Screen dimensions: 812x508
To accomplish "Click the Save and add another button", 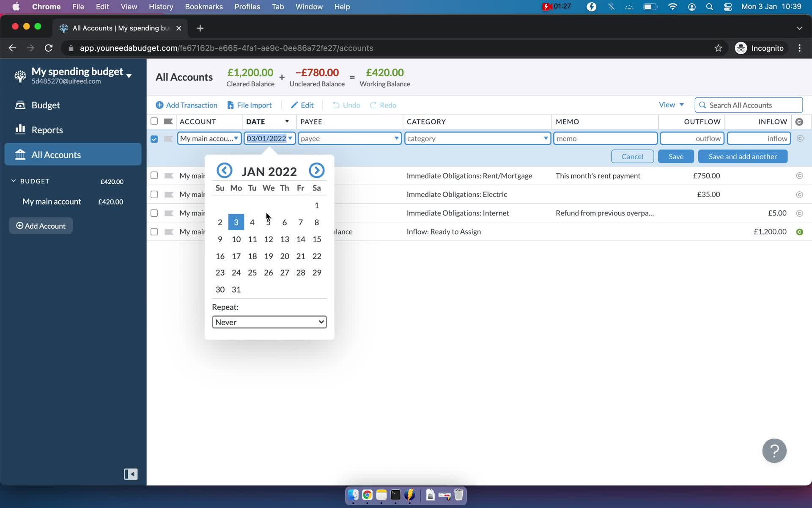I will (743, 156).
